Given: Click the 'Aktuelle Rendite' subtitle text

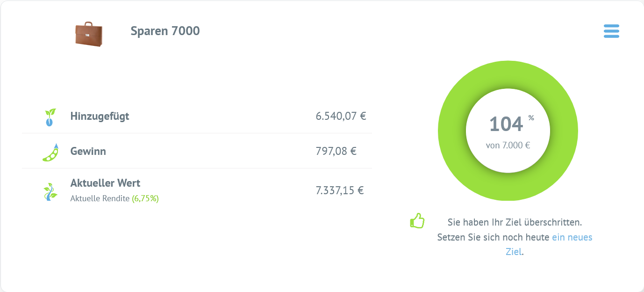Looking at the screenshot, I should [100, 198].
